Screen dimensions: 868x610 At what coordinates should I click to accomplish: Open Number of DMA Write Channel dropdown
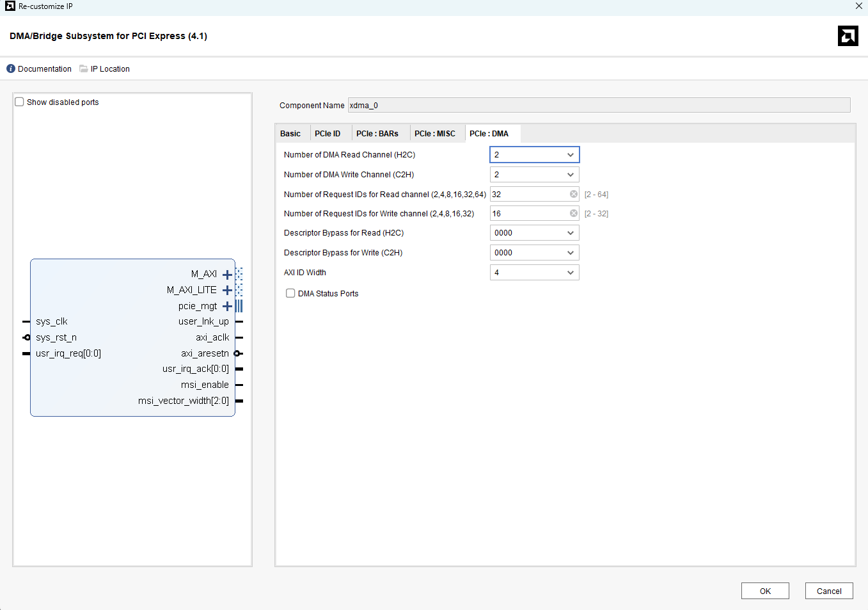tap(534, 175)
